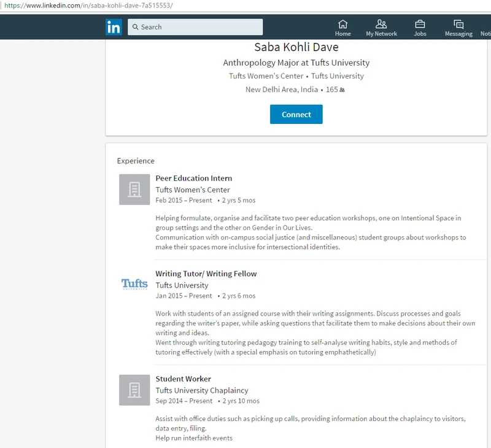The image size is (491, 448).
Task: Click the Jan 2015 – Present date range
Action: (184, 296)
